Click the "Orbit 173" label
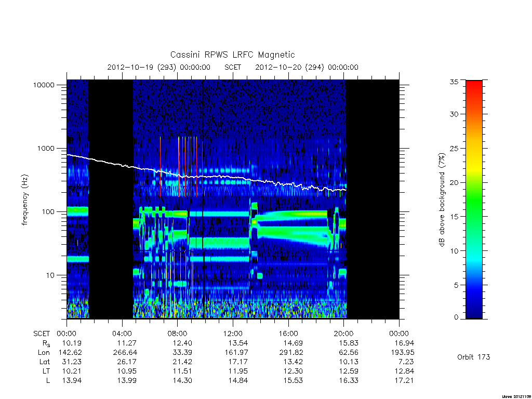 pos(474,357)
